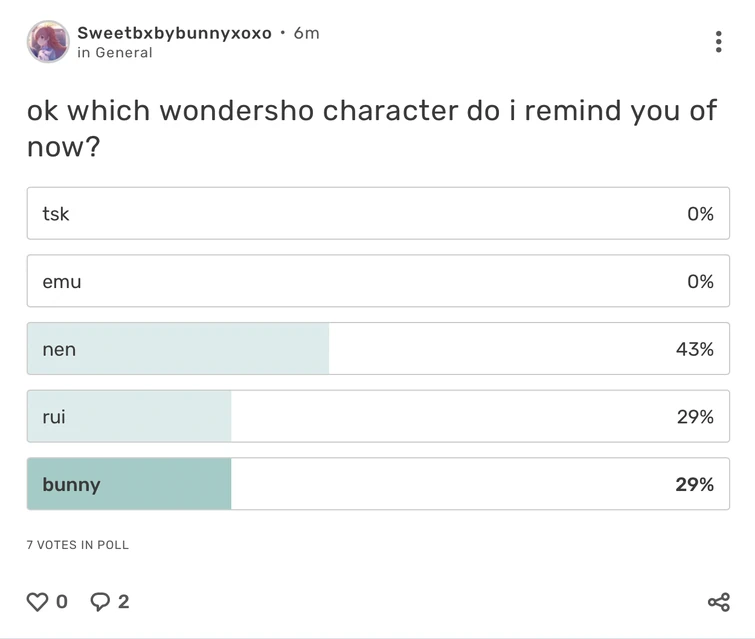Click the 7 votes in poll label

(78, 545)
